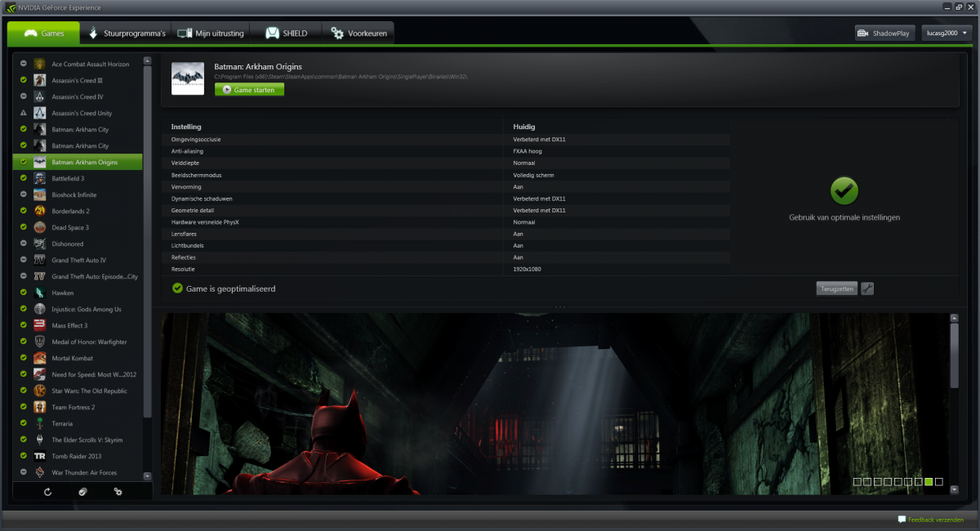Select Injustice: Gods Among Us
The width and height of the screenshot is (980, 531).
click(78, 310)
